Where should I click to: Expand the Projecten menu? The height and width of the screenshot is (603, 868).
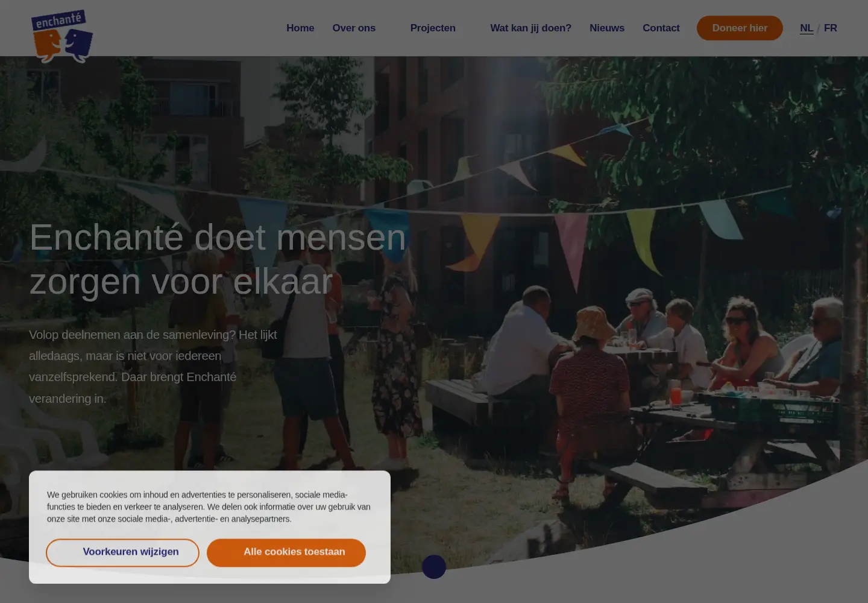click(x=433, y=28)
